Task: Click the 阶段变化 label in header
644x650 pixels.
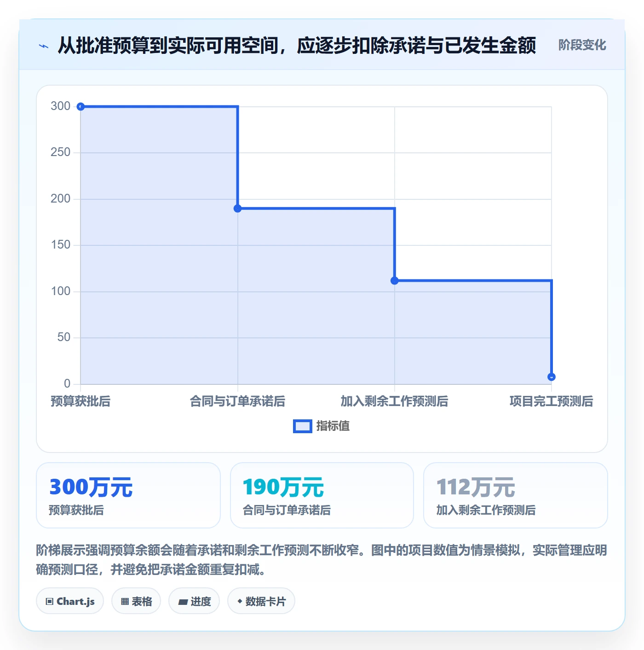Action: [582, 45]
